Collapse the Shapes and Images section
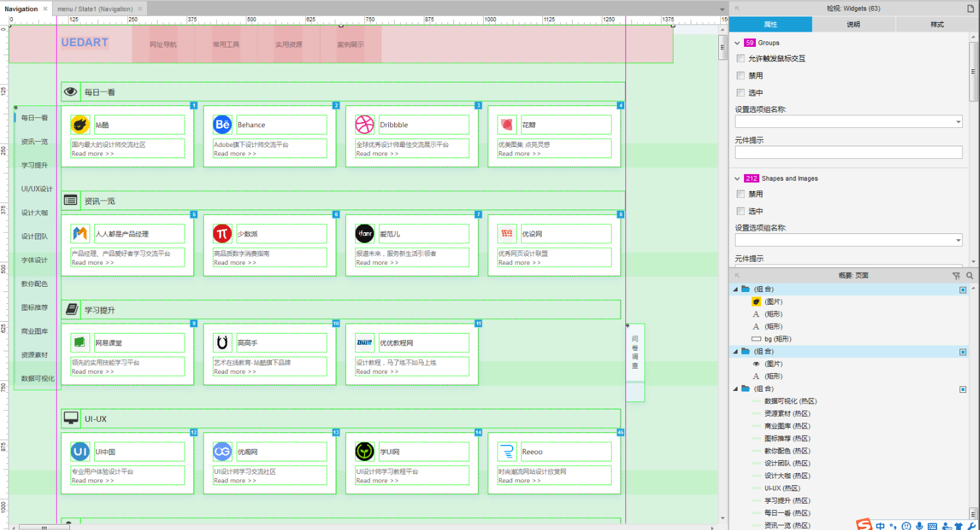 click(737, 179)
